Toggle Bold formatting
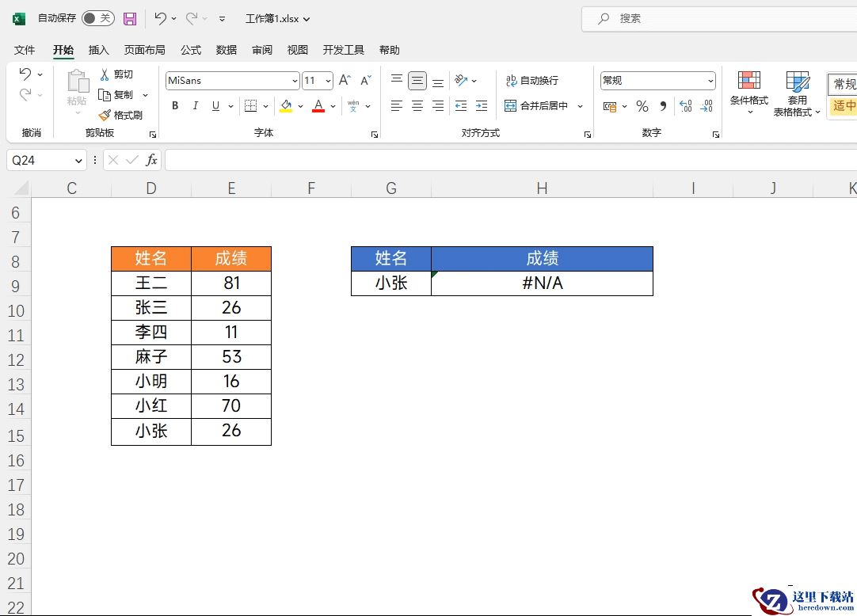The height and width of the screenshot is (616, 857). pyautogui.click(x=175, y=105)
